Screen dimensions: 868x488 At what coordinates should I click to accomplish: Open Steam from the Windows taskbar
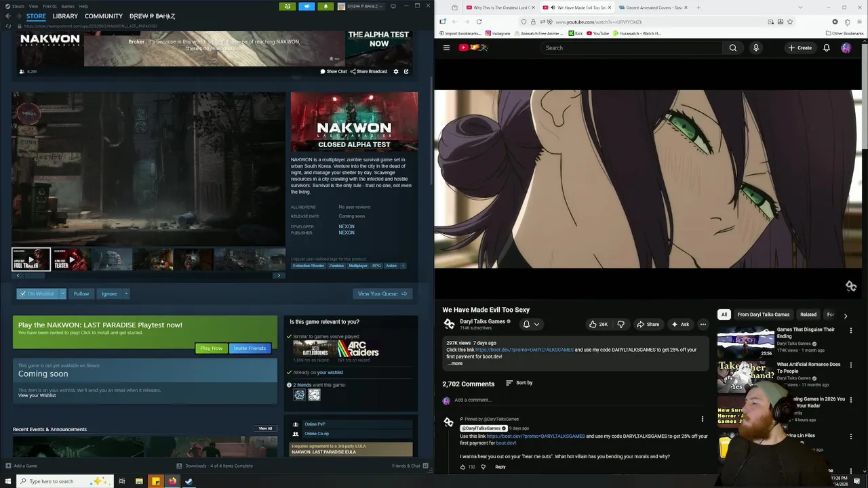click(189, 481)
